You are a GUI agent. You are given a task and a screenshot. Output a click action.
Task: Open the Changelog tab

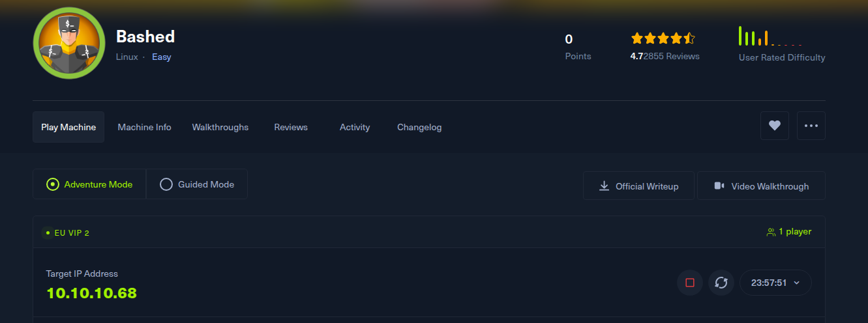point(419,127)
